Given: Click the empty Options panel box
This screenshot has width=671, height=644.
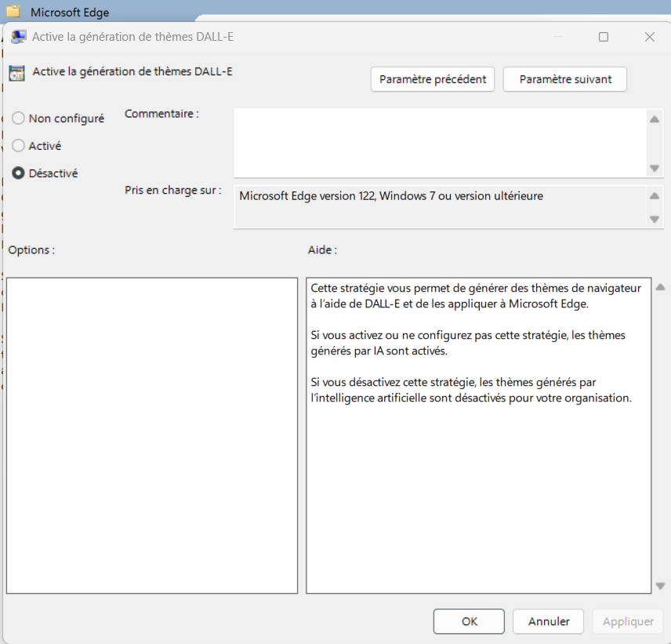Looking at the screenshot, I should pyautogui.click(x=152, y=435).
